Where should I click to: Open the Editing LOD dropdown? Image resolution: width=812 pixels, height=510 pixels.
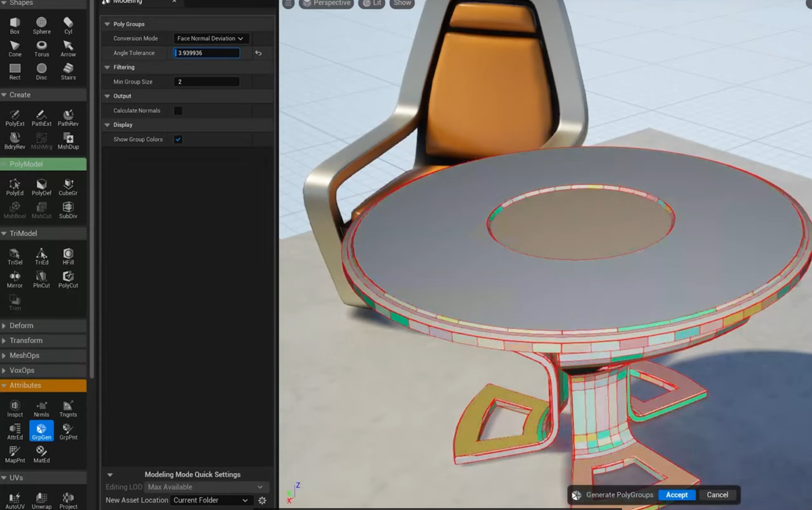[x=205, y=487]
